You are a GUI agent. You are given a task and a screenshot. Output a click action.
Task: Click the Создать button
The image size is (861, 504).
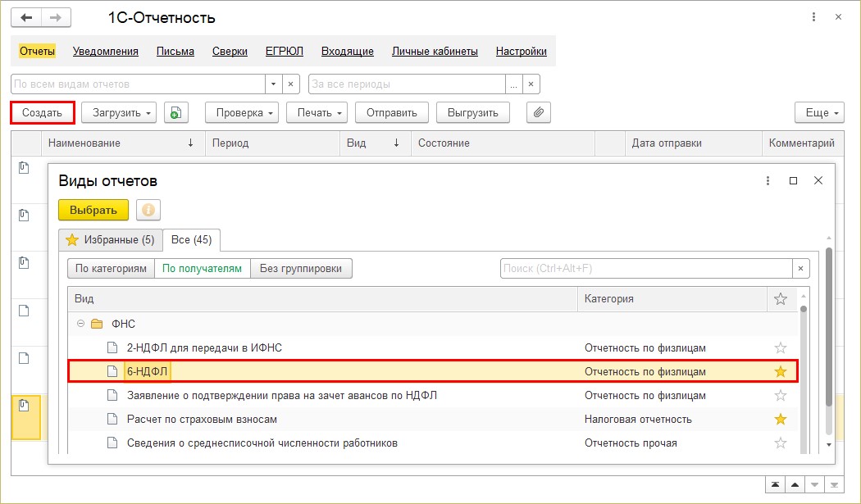[43, 112]
